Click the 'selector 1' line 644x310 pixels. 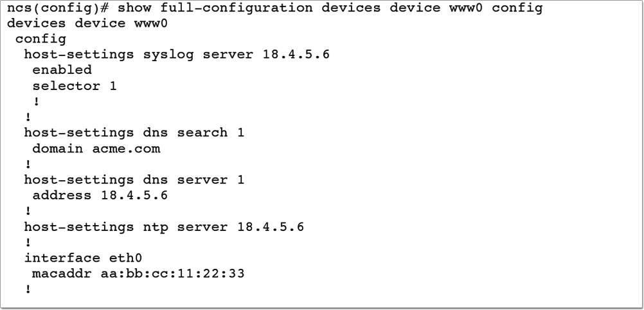(x=75, y=86)
